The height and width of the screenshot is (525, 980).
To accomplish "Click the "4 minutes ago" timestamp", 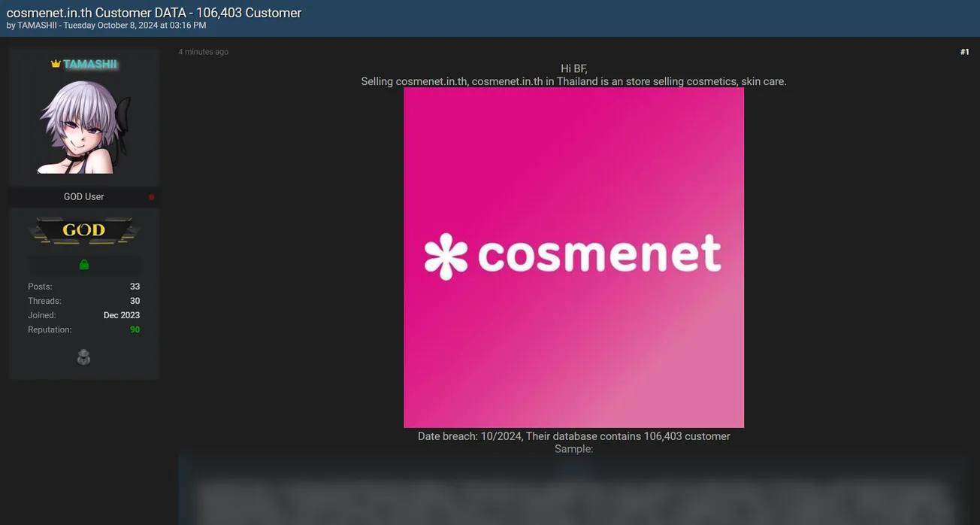I will pyautogui.click(x=203, y=52).
